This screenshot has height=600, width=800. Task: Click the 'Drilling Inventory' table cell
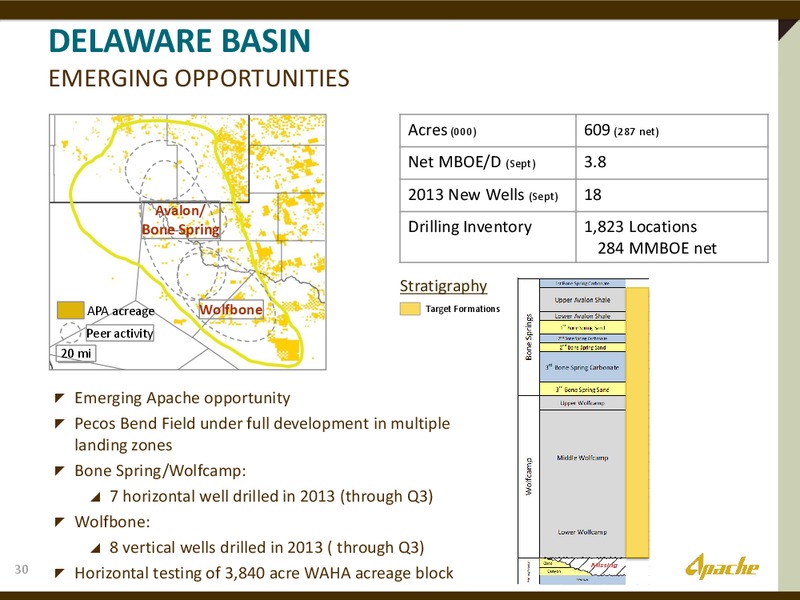488,237
